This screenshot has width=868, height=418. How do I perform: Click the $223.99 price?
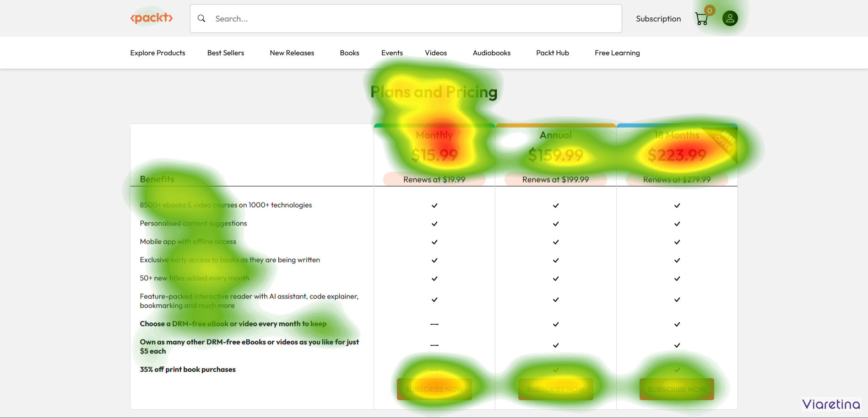pyautogui.click(x=677, y=155)
